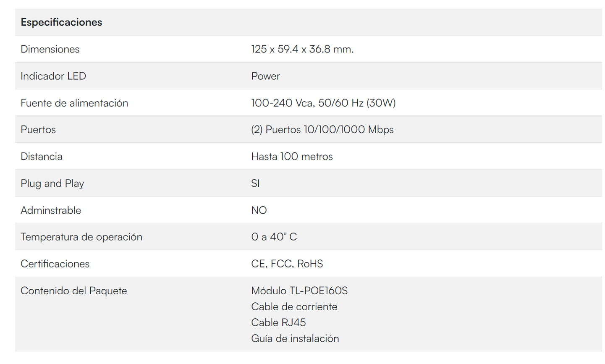Click the SI value for Plug and Play
Image resolution: width=605 pixels, height=364 pixels.
255,183
